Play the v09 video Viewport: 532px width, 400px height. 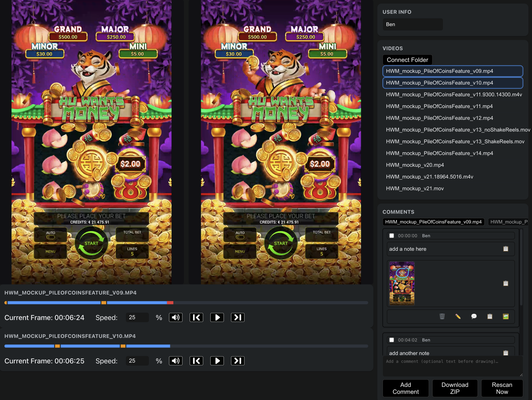(x=217, y=317)
